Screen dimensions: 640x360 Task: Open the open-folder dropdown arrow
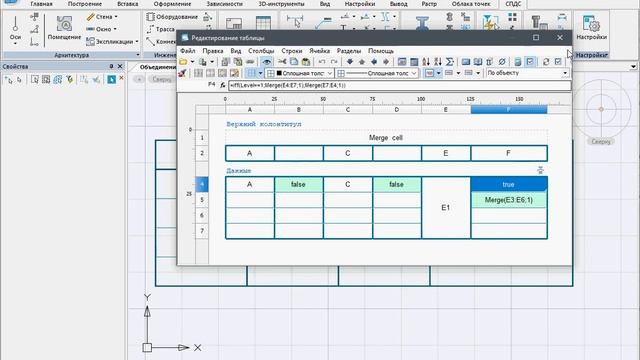pos(192,62)
